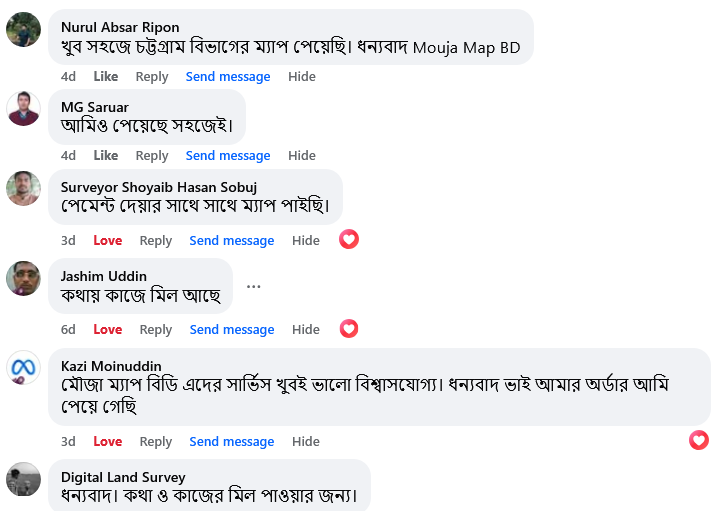Send message to Kazi Moinuddin

(232, 442)
